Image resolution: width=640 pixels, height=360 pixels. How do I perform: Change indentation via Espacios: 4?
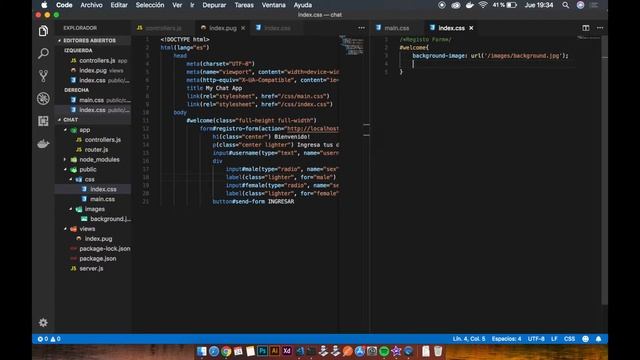(506, 339)
